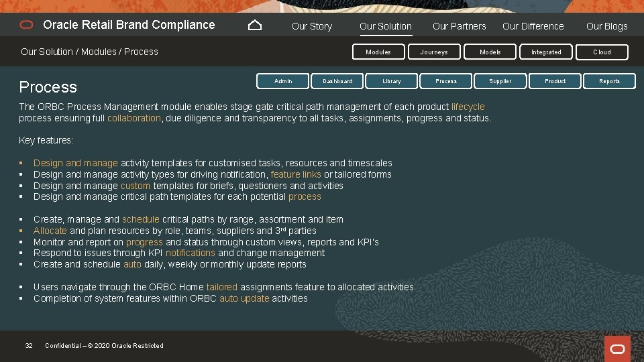
Task: Click the home icon in navigation bar
Action: 255,25
